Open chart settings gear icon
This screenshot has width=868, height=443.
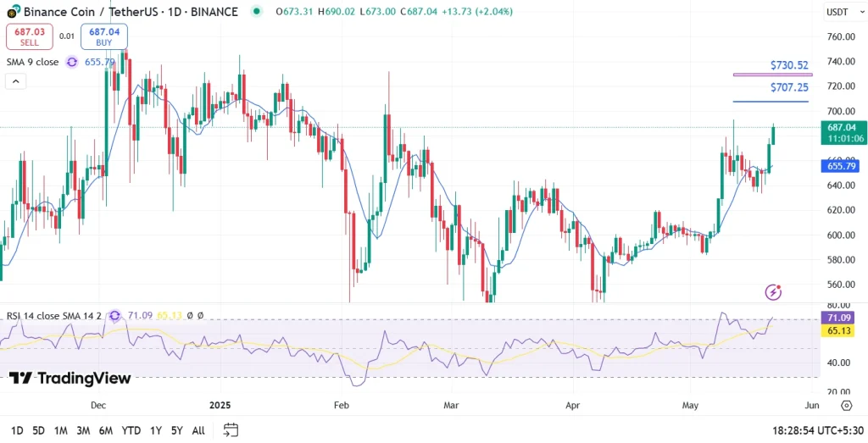(847, 406)
